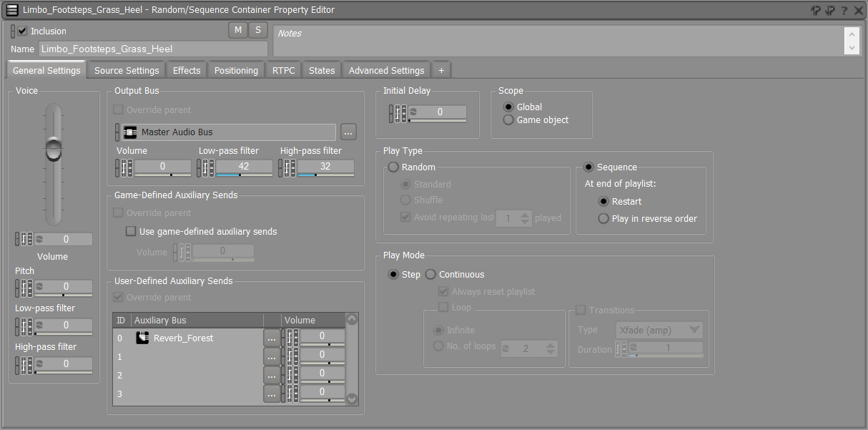Toggle the Inclusion checkbox

[22, 31]
